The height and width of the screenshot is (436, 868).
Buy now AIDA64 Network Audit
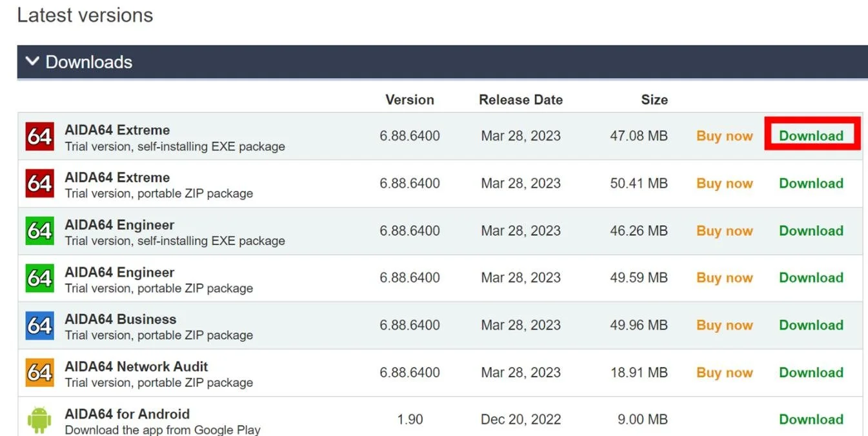(724, 373)
